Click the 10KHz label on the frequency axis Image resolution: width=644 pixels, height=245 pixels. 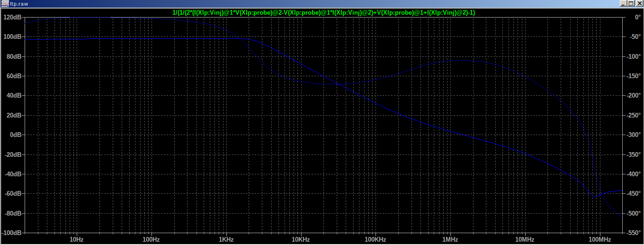point(300,240)
